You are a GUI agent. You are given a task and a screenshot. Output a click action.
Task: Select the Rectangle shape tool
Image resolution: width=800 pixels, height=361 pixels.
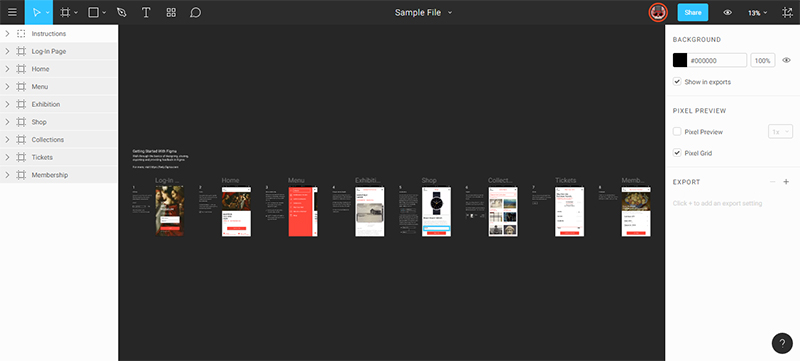point(93,13)
